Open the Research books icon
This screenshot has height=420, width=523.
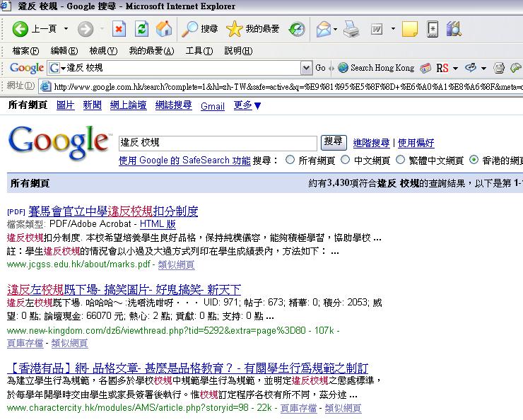pyautogui.click(x=454, y=29)
